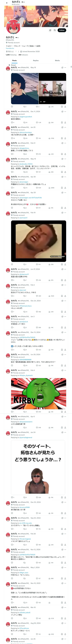Reply to the Jan 25 post
The width and height of the screenshot is (72, 644).
[x=12, y=138]
